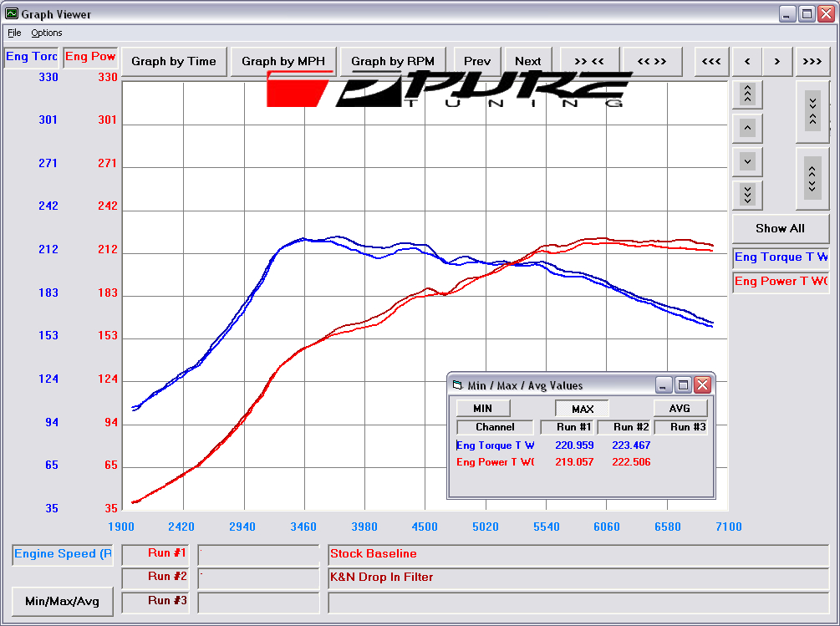Click Run #1 column header in values window
This screenshot has width=840, height=626.
coord(568,427)
